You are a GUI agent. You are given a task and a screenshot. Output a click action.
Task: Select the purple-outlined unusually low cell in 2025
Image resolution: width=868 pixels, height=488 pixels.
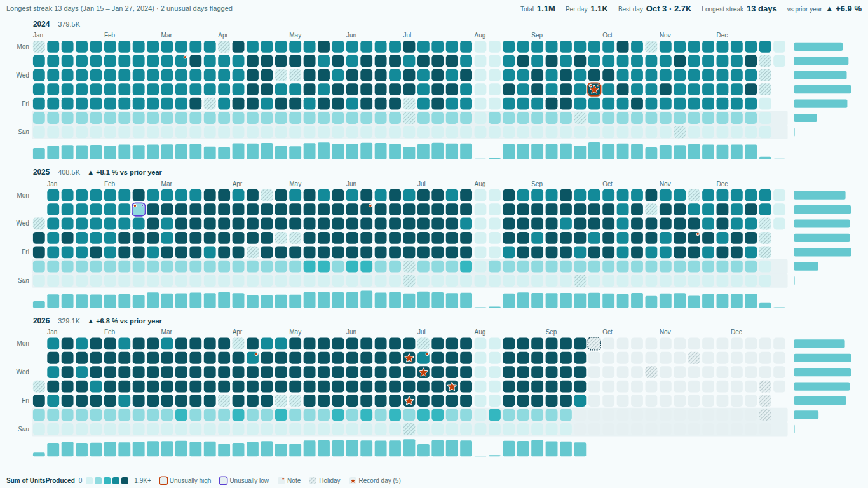(139, 210)
